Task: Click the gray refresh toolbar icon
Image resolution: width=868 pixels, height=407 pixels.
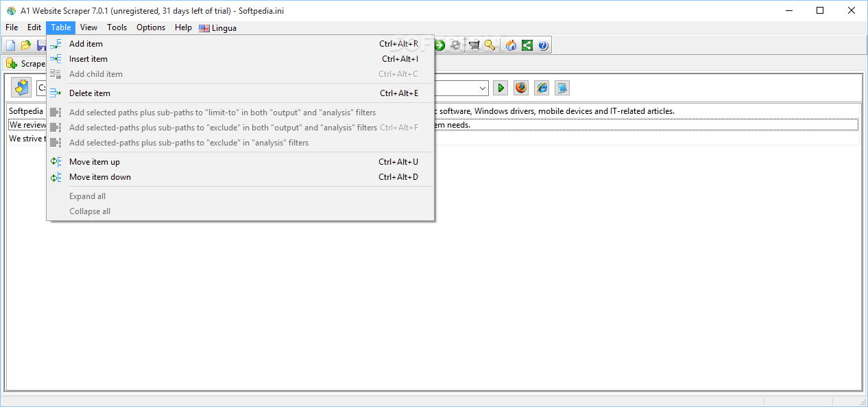Action: coord(455,45)
